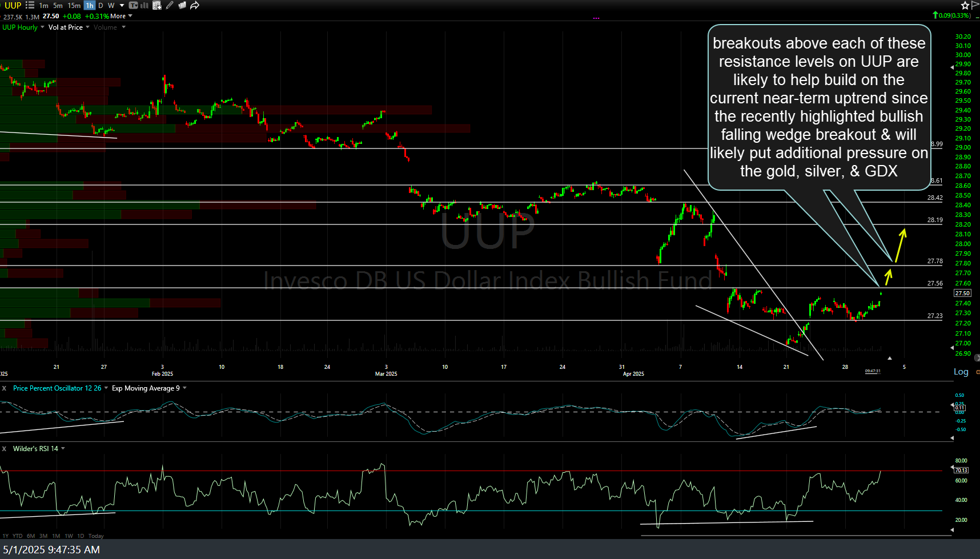Viewport: 980px width, 559px height.
Task: Click the share arrow icon
Action: 195,5
